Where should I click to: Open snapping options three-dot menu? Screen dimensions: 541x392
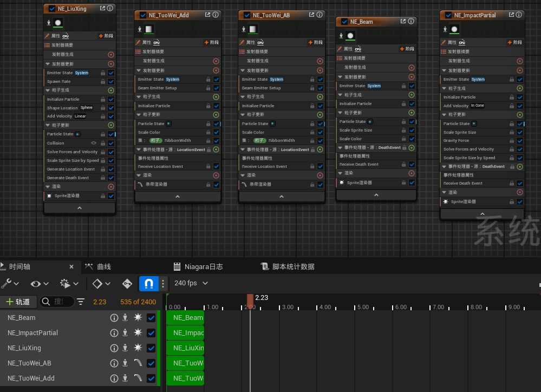(x=163, y=284)
